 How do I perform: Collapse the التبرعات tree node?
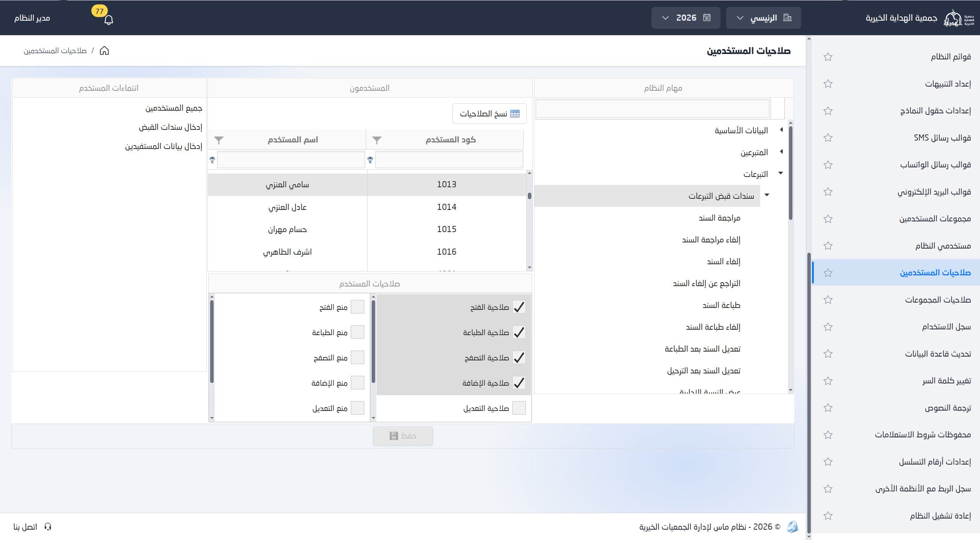click(781, 173)
